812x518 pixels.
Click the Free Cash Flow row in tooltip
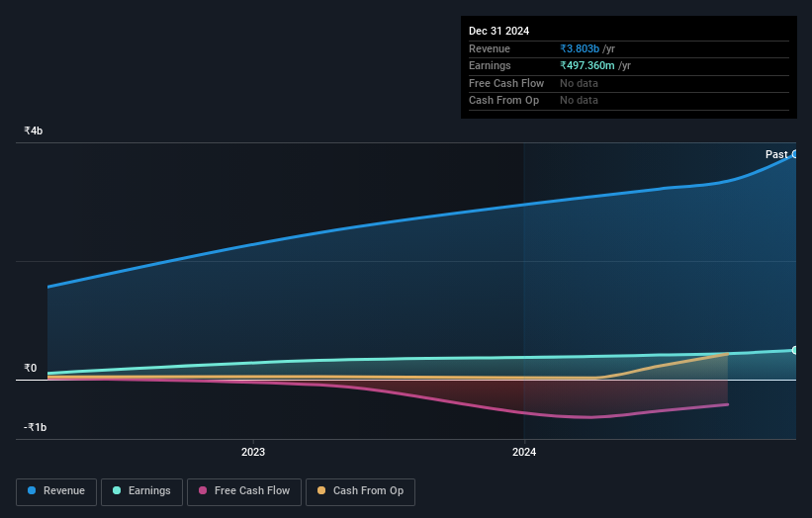pyautogui.click(x=629, y=83)
